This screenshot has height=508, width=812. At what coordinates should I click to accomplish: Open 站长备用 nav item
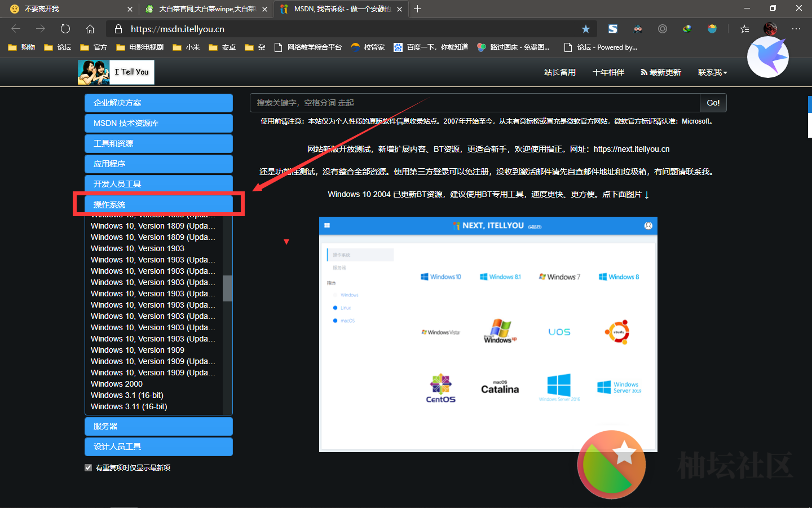click(560, 72)
